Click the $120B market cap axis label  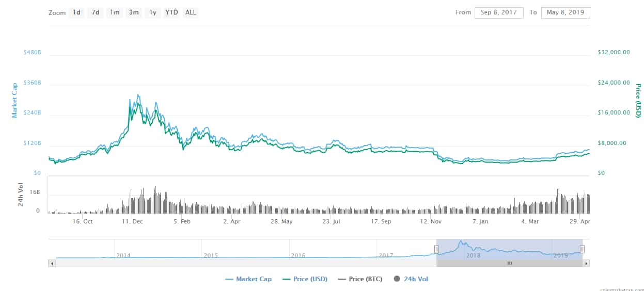pos(32,143)
